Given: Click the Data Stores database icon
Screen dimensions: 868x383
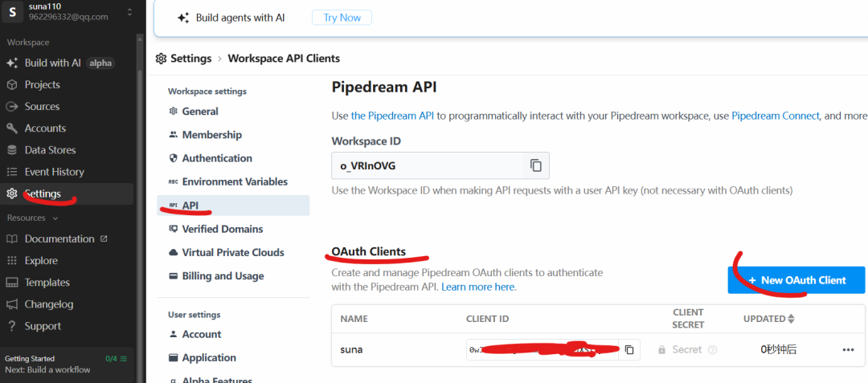Looking at the screenshot, I should 11,150.
